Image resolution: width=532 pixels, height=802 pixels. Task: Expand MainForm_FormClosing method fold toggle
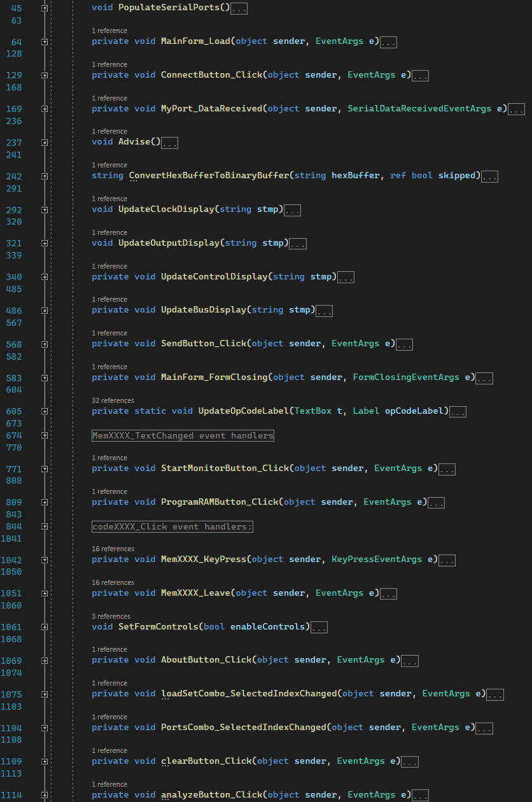point(45,378)
